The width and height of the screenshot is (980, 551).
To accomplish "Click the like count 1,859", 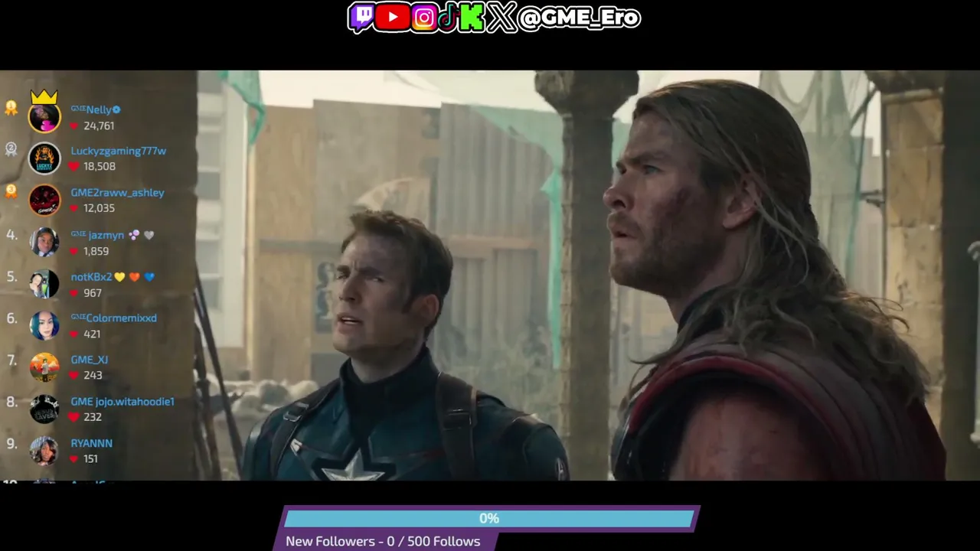I will click(x=96, y=251).
